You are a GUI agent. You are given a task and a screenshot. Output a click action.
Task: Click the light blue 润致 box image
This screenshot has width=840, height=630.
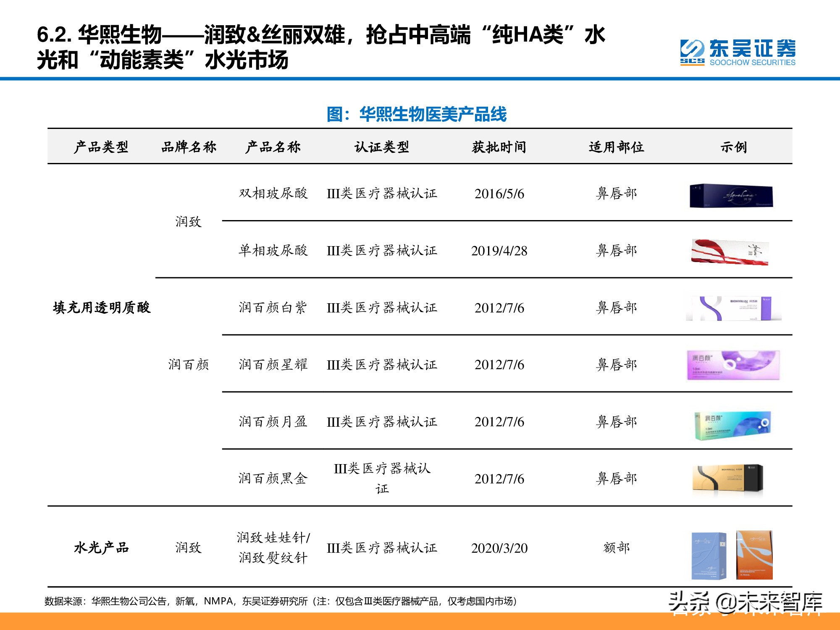[709, 556]
